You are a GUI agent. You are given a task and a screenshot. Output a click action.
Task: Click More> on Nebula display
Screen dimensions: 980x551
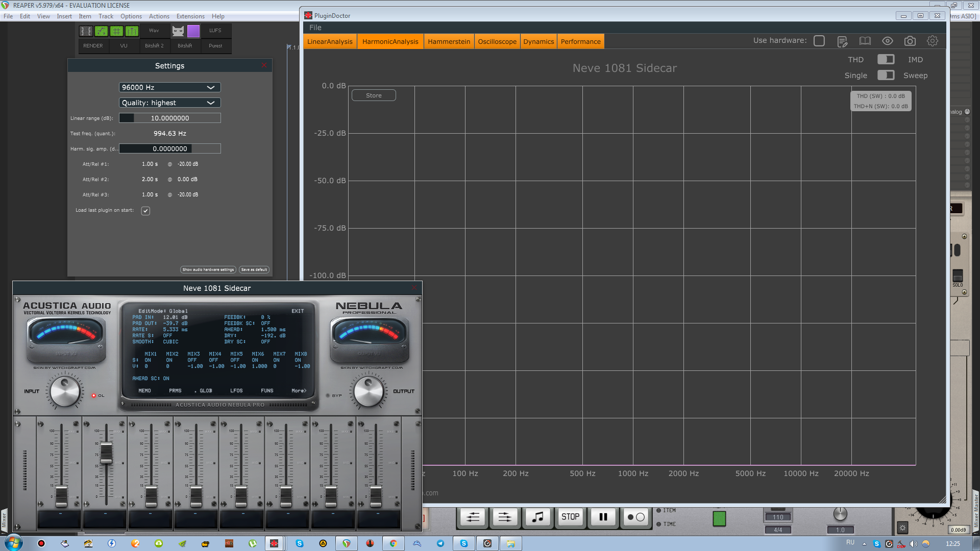[299, 391]
